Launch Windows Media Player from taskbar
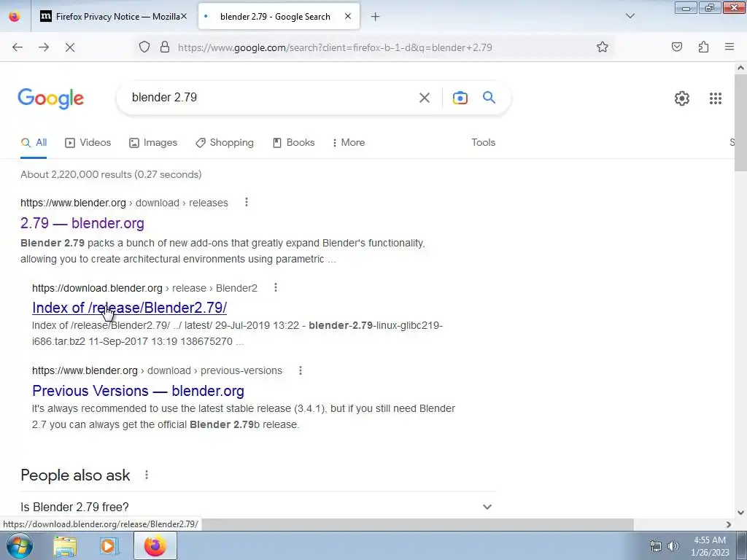 (109, 546)
